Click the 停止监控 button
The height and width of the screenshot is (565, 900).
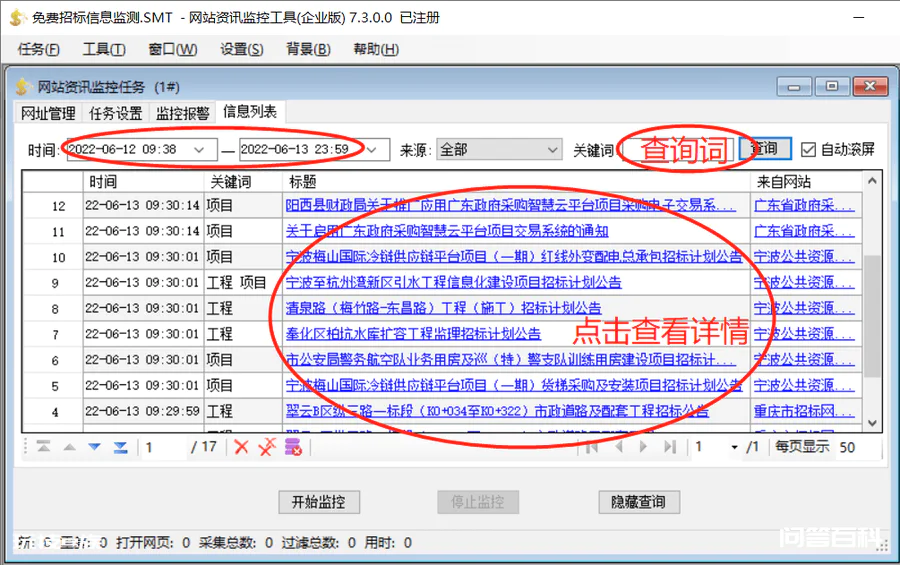pos(478,502)
